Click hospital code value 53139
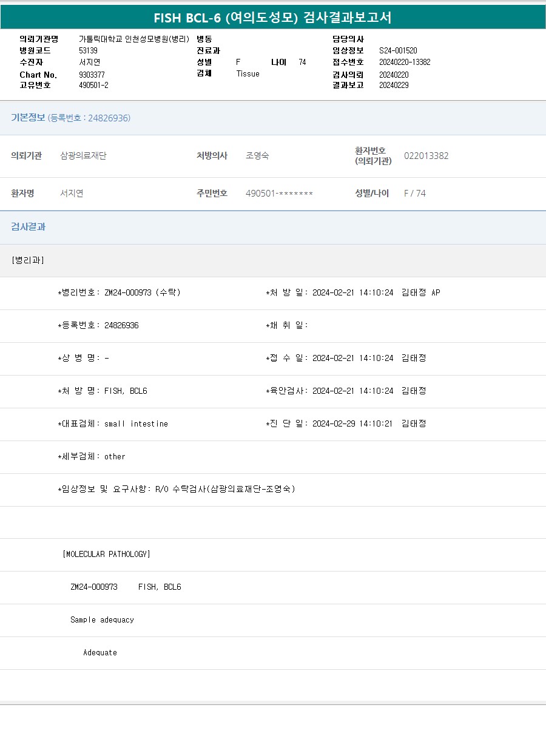Image resolution: width=546 pixels, height=756 pixels. click(x=88, y=51)
